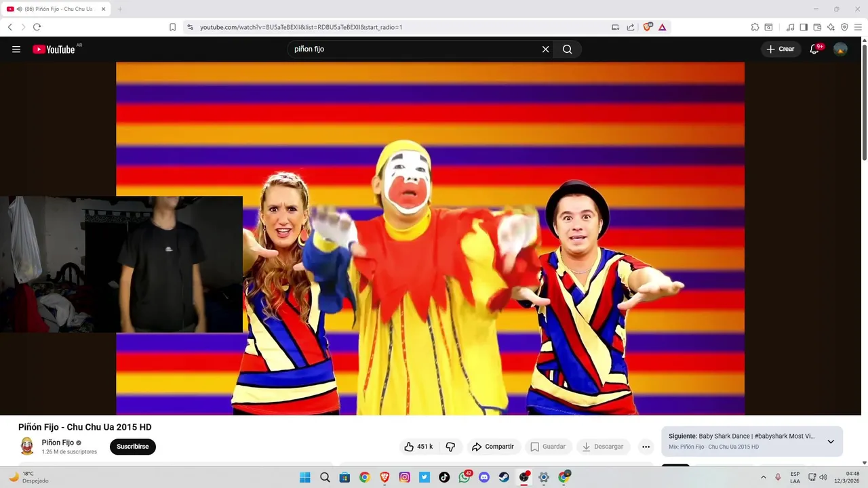The height and width of the screenshot is (488, 868).
Task: Open the YouTube hamburger guide menu
Action: 16,49
